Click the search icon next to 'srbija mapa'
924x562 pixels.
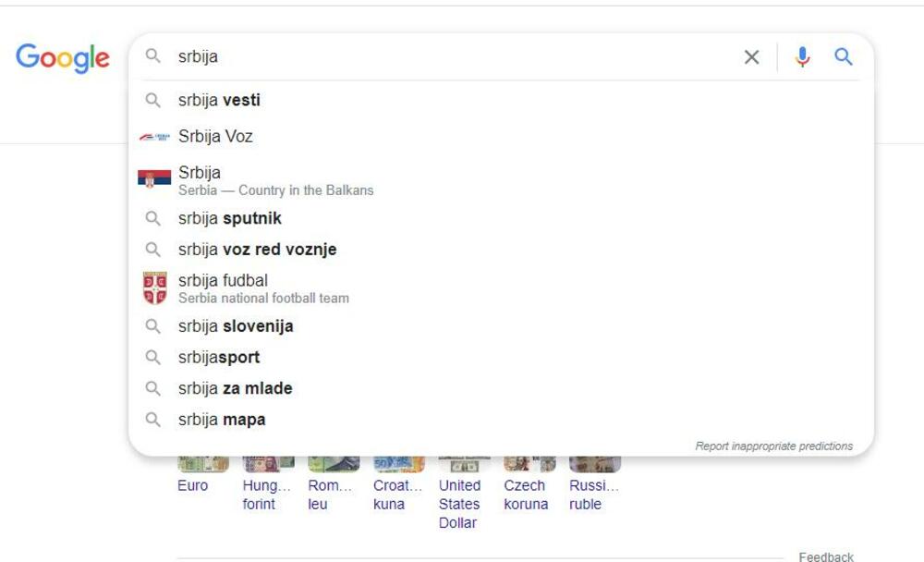coord(154,419)
